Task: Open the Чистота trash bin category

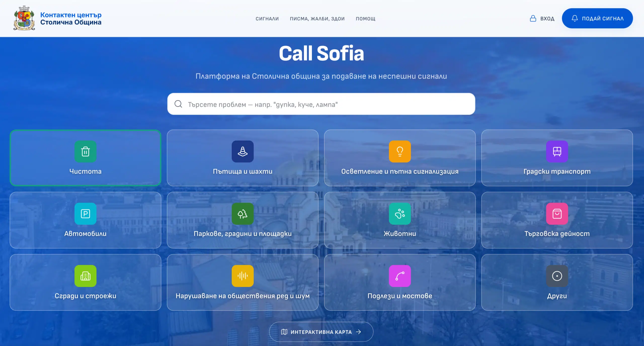Action: (85, 151)
